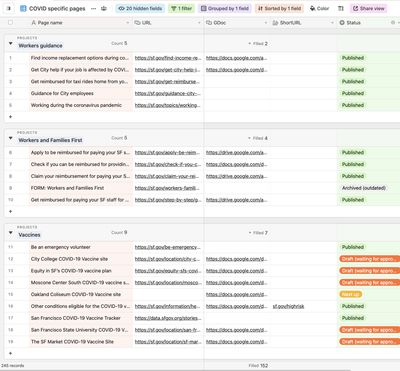Viewport: 400px width, 371px height.
Task: Open the view options three-dot menu
Action: [94, 8]
